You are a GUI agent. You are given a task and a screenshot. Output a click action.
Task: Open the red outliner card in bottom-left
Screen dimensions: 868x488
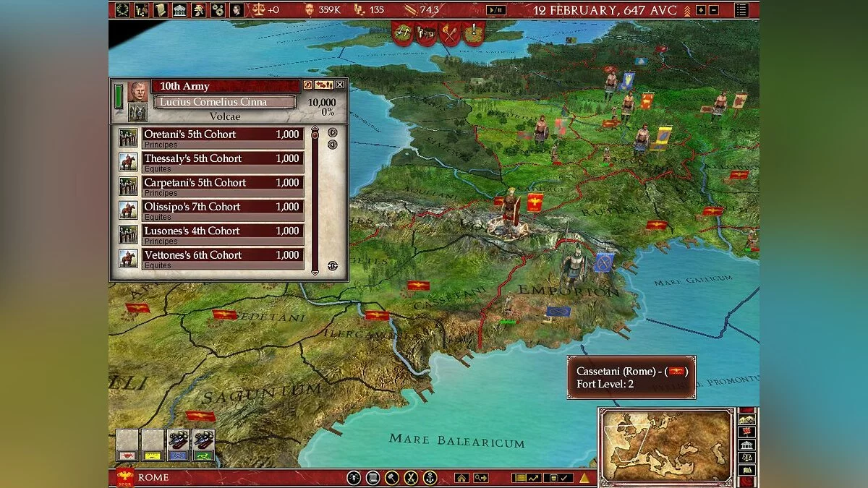click(x=128, y=445)
